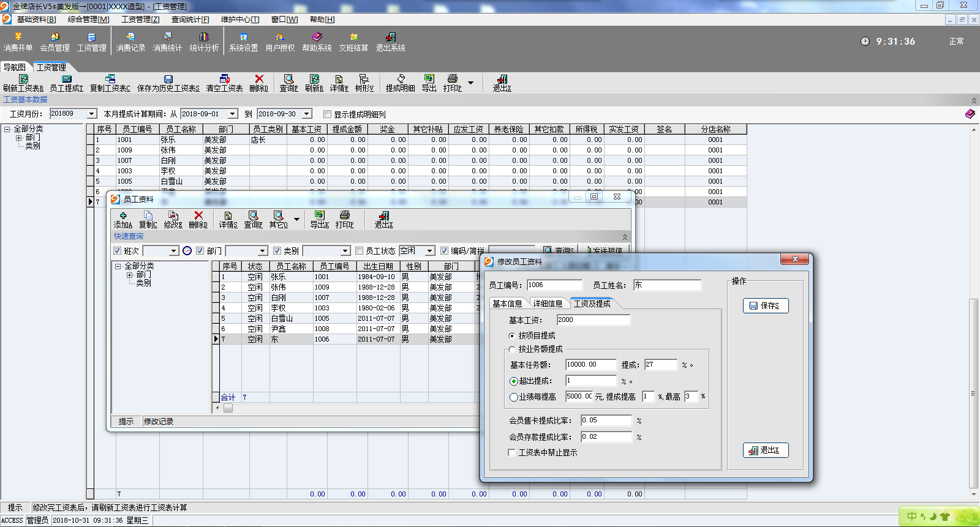Click the 清空工资表 icon

click(x=224, y=83)
